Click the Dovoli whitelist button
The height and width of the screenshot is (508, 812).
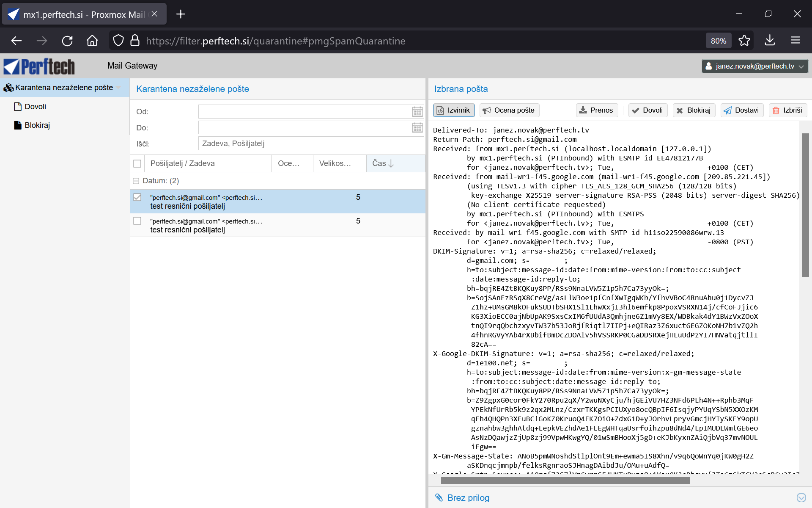[x=647, y=110]
